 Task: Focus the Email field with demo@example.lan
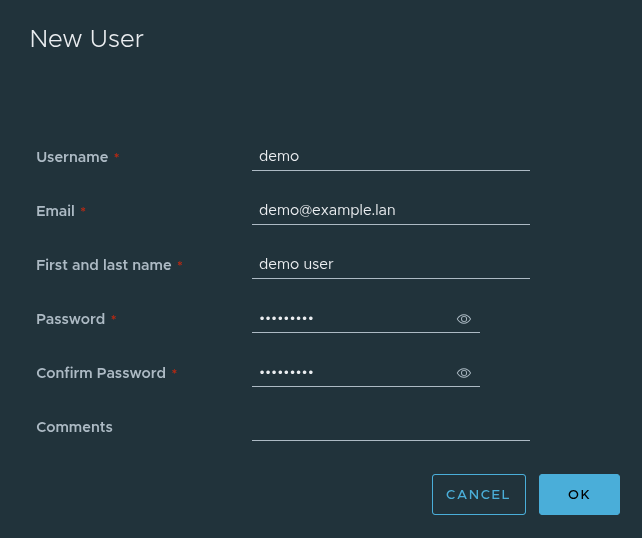(390, 210)
